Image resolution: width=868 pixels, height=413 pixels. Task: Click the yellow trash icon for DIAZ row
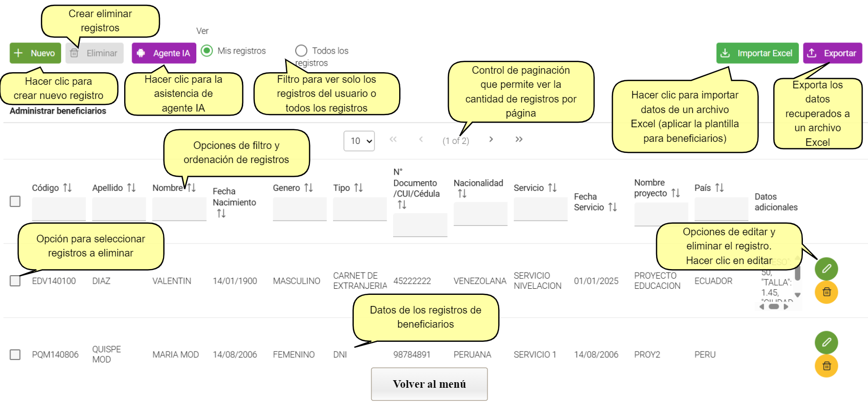click(826, 292)
